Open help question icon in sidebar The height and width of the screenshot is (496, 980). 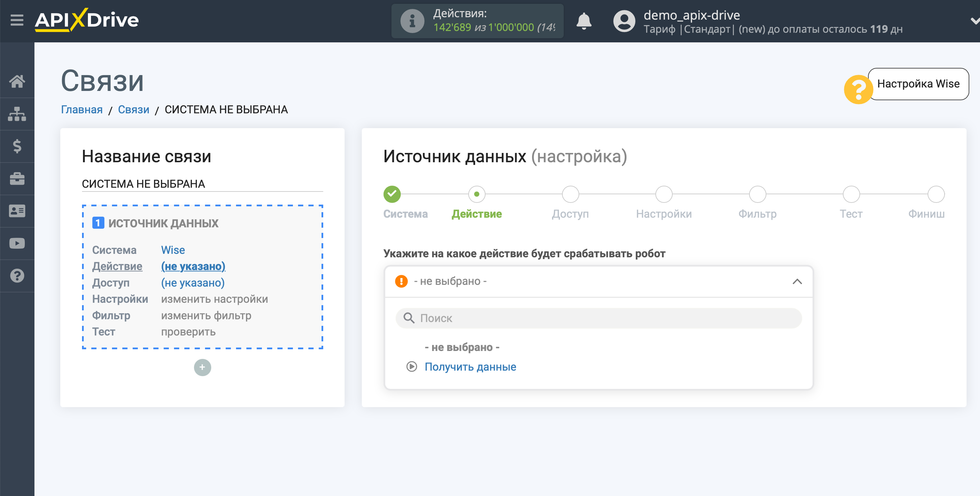[x=17, y=276]
